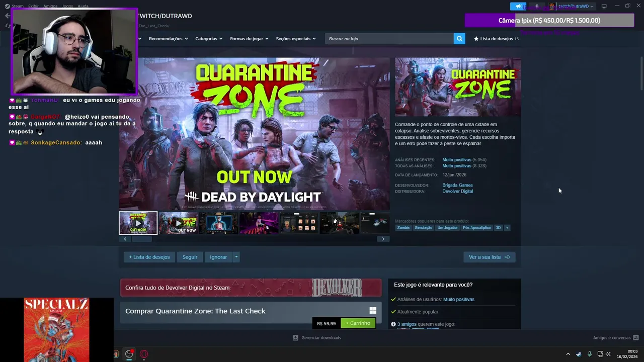The image size is (644, 362).
Task: Click the main Quarantine Zone trailer player
Action: [254, 134]
